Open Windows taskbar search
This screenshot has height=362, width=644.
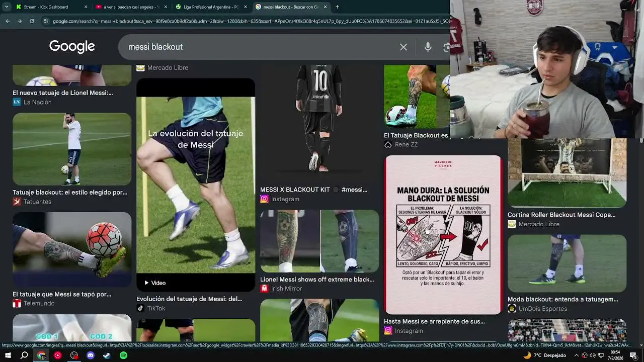coord(24,355)
